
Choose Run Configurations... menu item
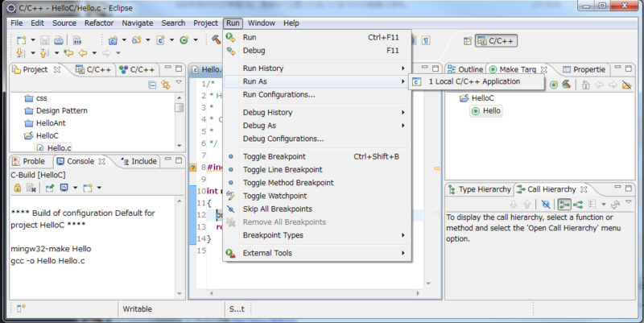pyautogui.click(x=316, y=94)
